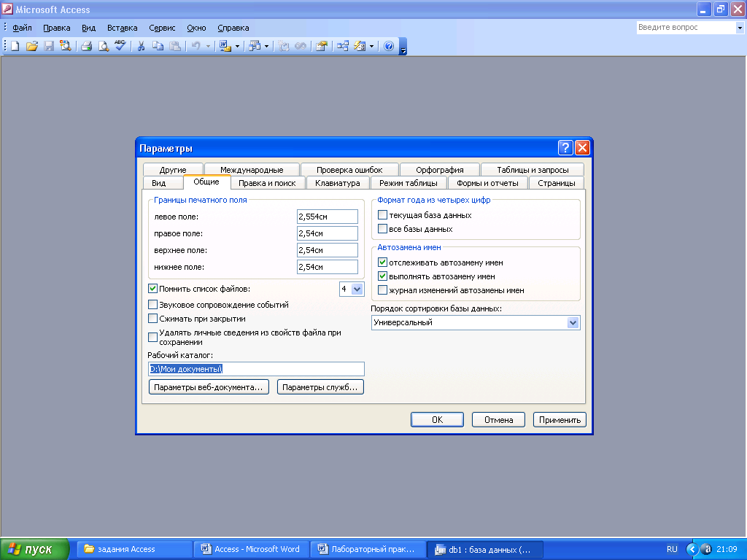Click the dialog's question mark help button
Viewport: 747px width, 560px height.
click(565, 147)
